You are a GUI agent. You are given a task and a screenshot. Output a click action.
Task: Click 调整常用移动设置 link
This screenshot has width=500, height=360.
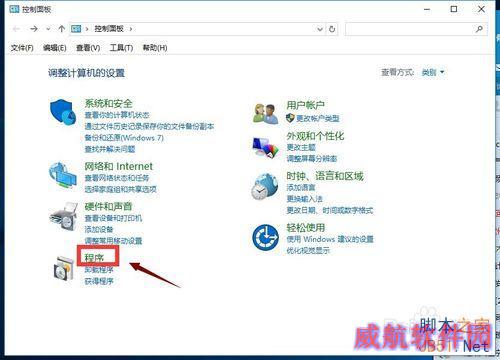pos(113,241)
